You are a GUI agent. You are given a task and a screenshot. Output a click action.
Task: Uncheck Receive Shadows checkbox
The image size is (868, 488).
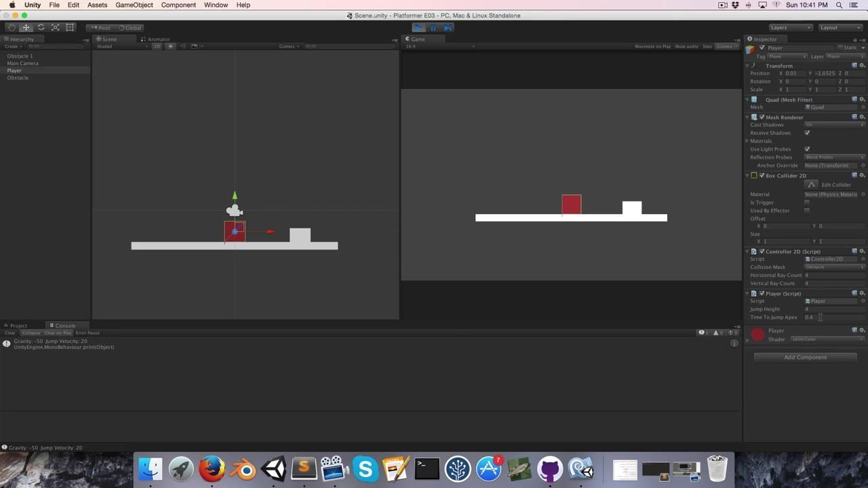click(807, 133)
